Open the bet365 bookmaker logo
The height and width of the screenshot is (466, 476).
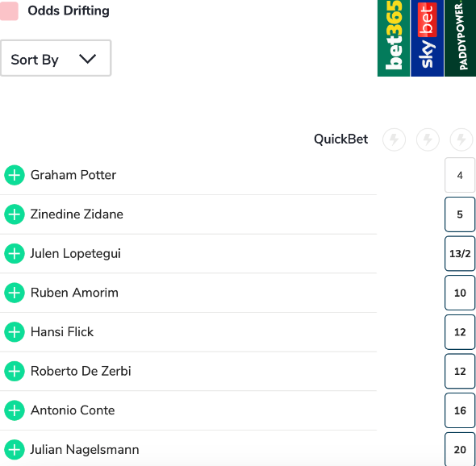[x=394, y=38]
